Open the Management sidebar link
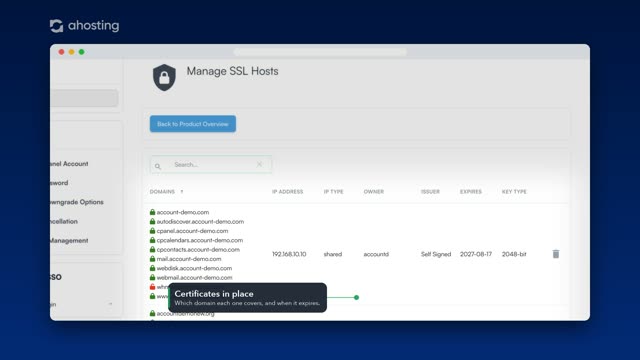Screen dimensions: 640x360 click(69, 240)
